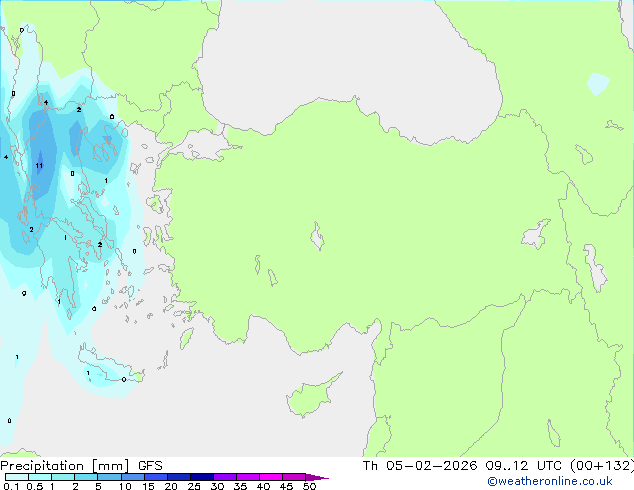Click the 25–30 mm dark navy legend swatch

pyautogui.click(x=201, y=477)
